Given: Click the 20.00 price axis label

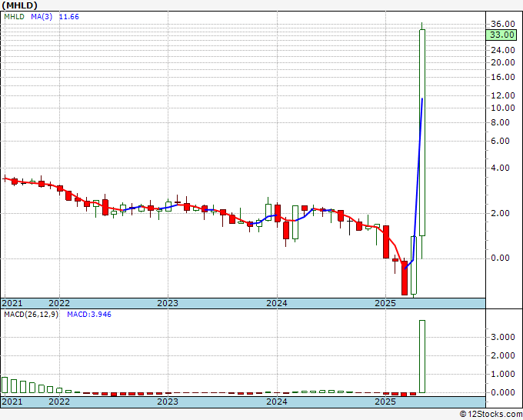Looking at the screenshot, I should 503,62.
